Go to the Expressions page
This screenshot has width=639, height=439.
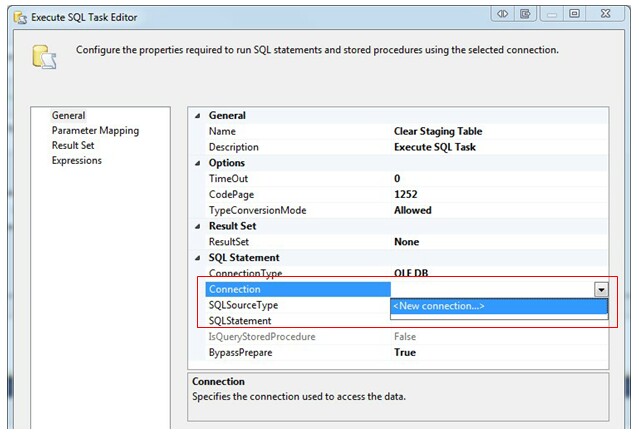(76, 161)
